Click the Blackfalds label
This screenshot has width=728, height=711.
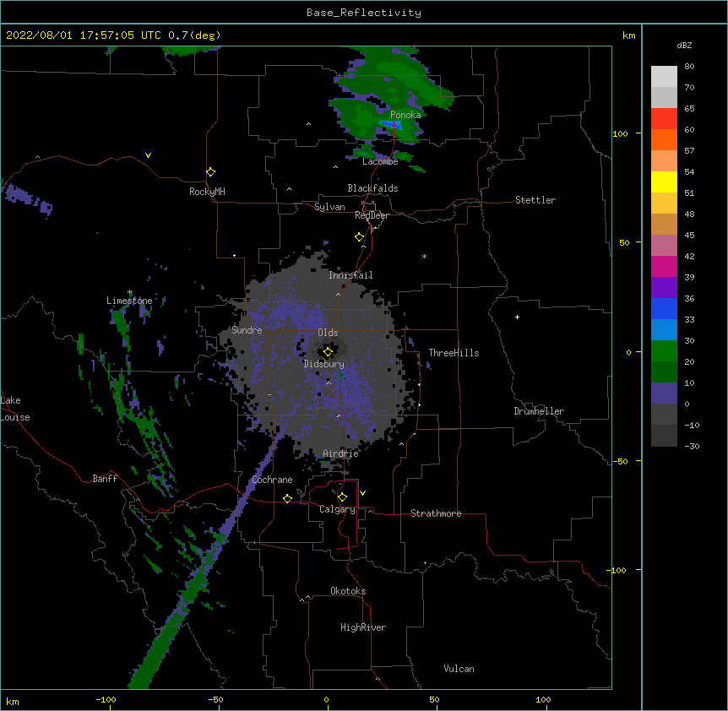click(x=372, y=188)
